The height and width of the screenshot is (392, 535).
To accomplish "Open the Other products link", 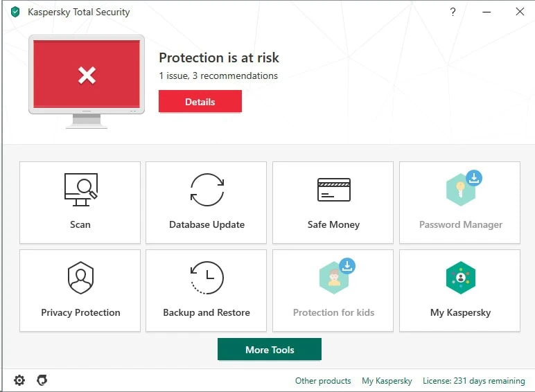I will pyautogui.click(x=324, y=381).
